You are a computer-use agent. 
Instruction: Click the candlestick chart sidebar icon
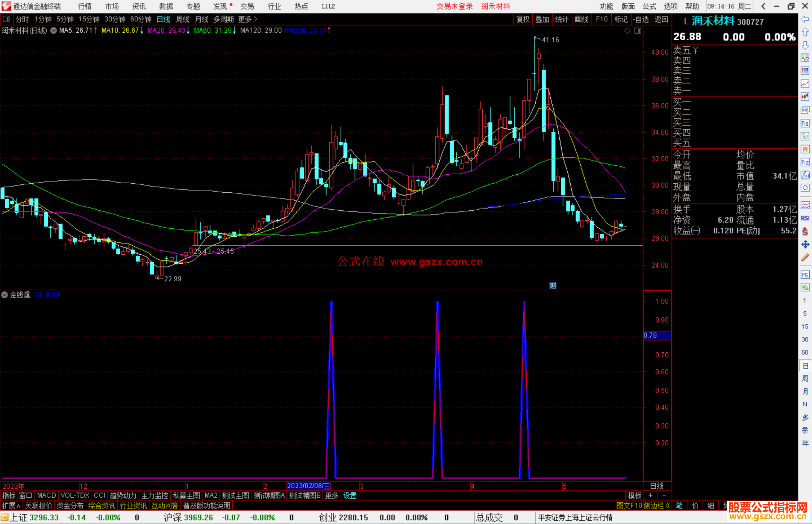coord(805,97)
